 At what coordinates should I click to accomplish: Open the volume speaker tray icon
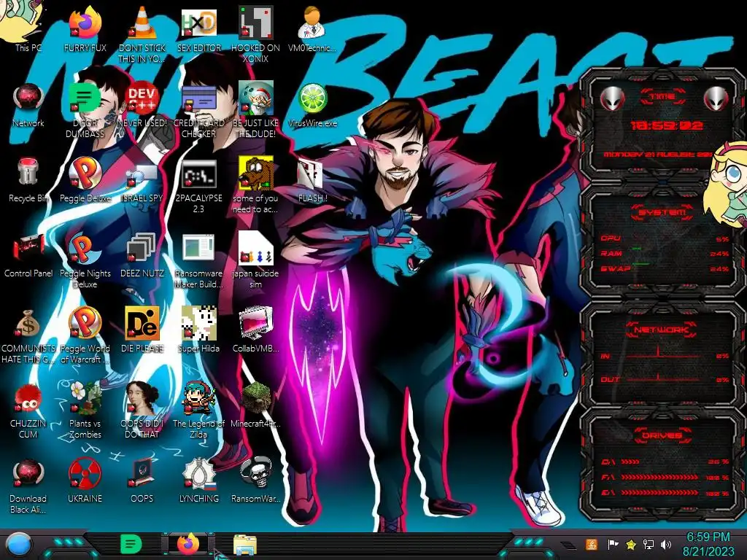(x=666, y=544)
